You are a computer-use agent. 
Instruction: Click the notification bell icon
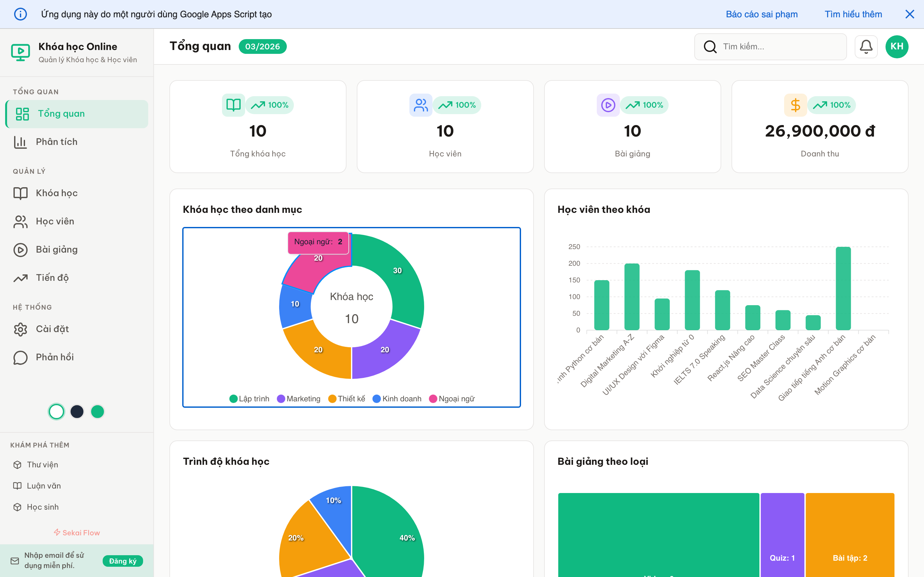tap(866, 46)
